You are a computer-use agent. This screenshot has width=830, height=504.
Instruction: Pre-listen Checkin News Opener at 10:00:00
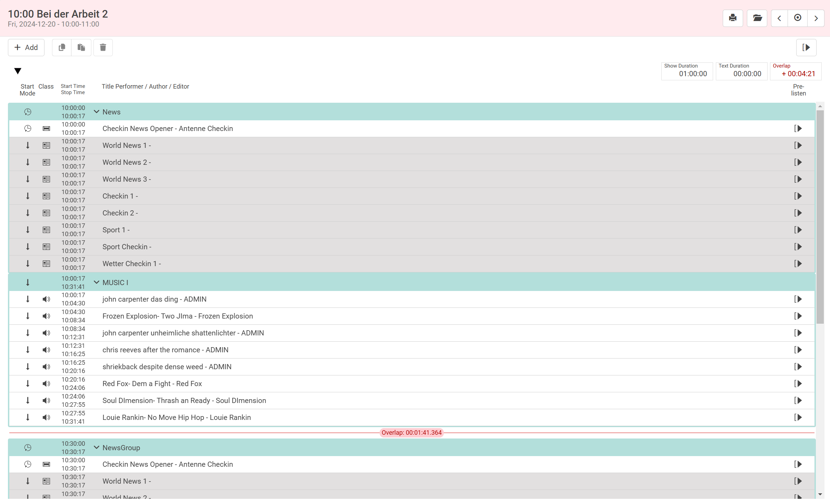798,129
